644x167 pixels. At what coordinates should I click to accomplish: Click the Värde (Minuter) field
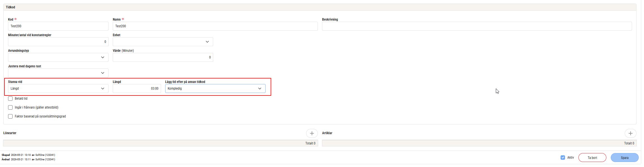(x=163, y=57)
